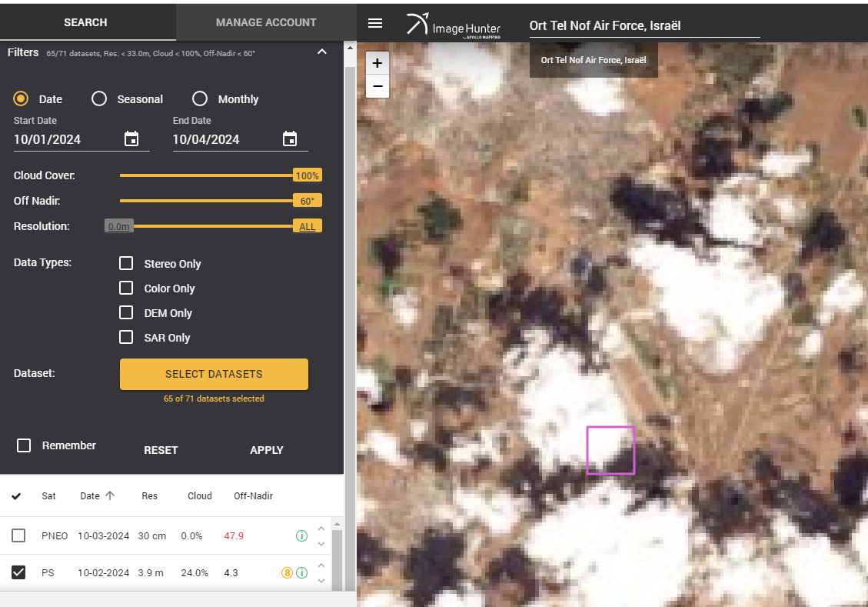
Task: Enable the Stereo Only checkbox
Action: [x=126, y=263]
